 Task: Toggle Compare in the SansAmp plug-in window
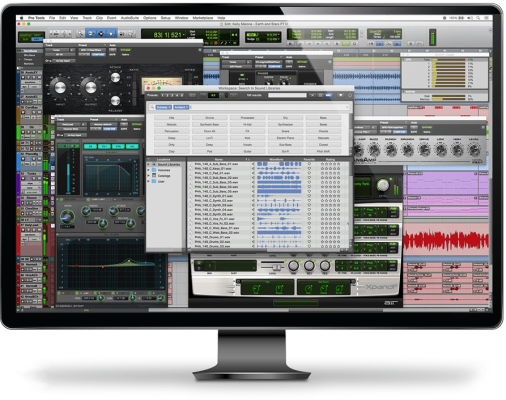[x=399, y=132]
